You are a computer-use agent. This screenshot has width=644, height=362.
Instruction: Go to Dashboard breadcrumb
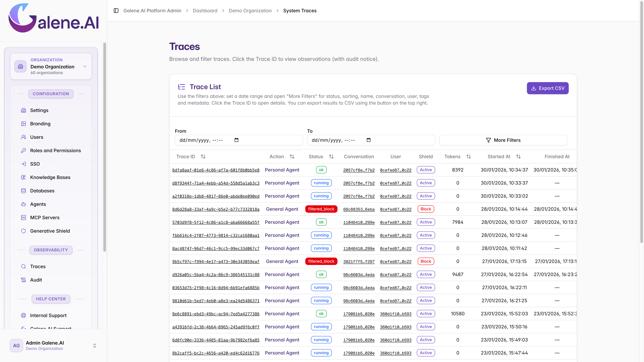coord(205,11)
